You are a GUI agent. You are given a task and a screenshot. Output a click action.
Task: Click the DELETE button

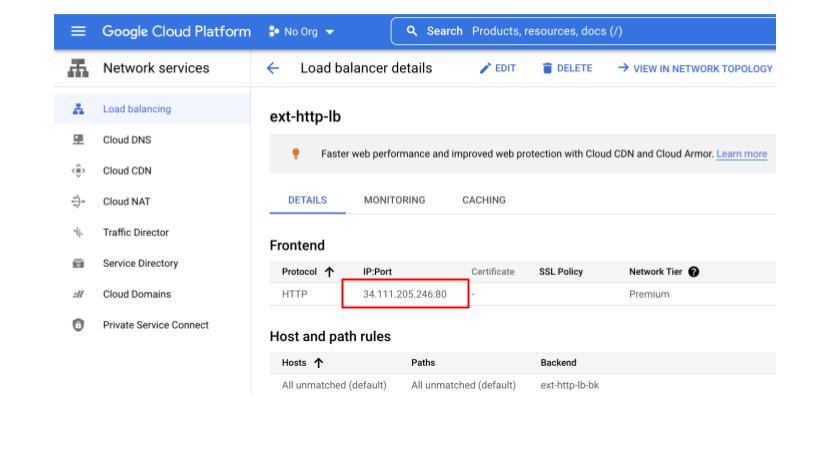(x=567, y=68)
